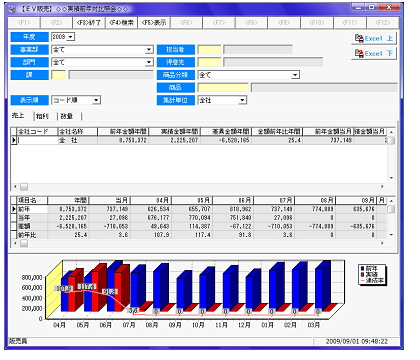The width and height of the screenshot is (420, 360).
Task: Select the 差額 row label
Action: click(32, 226)
